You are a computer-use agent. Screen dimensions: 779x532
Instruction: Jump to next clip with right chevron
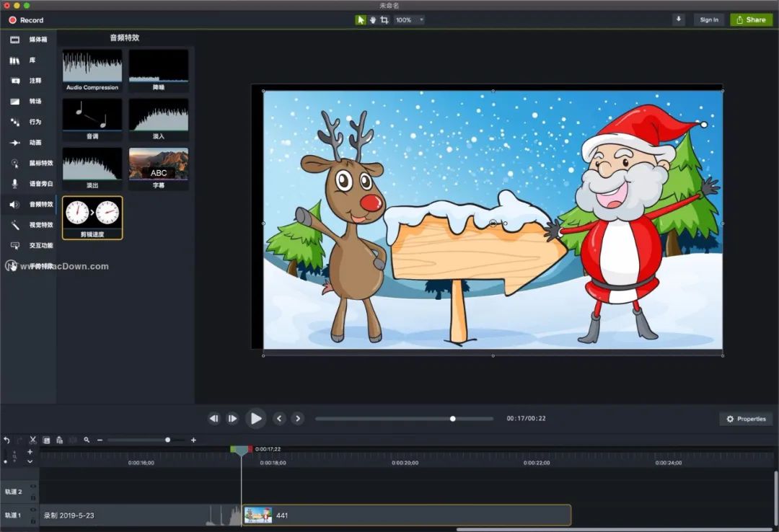click(298, 419)
